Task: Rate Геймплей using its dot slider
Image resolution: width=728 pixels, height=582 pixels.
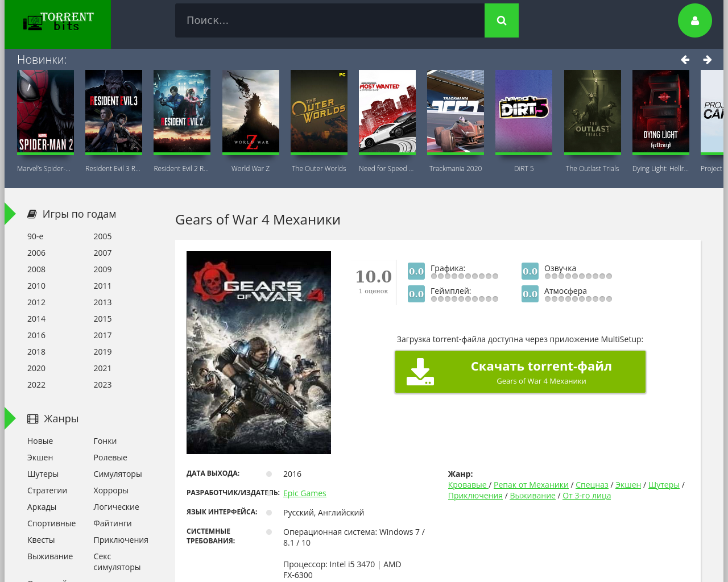Action: [465, 299]
